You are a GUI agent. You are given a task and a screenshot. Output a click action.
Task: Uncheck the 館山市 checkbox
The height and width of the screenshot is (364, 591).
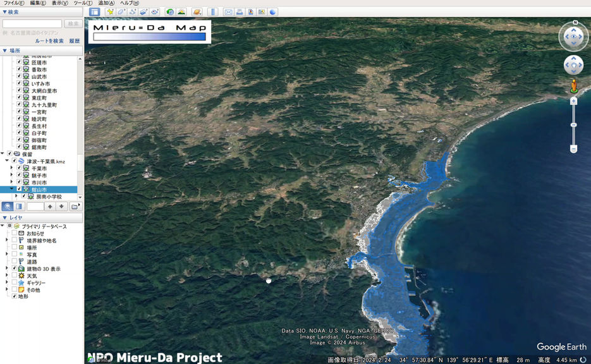click(x=19, y=189)
